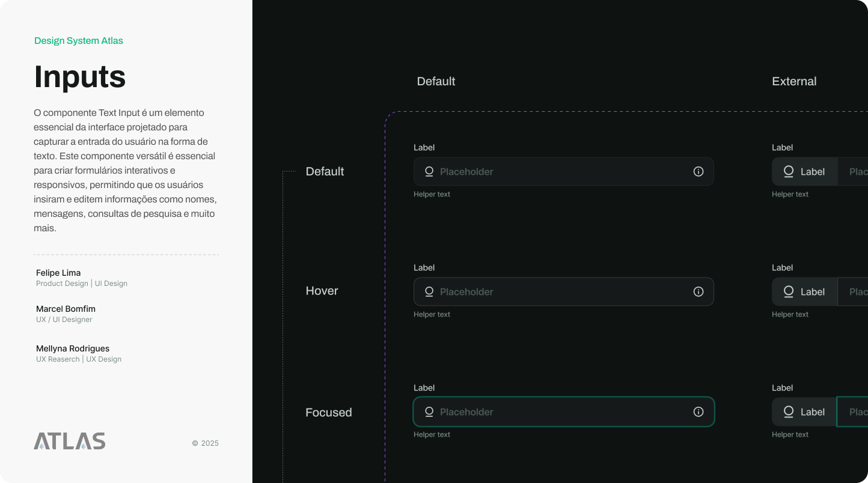
Task: Click the UX / UI Designer role text
Action: (64, 320)
